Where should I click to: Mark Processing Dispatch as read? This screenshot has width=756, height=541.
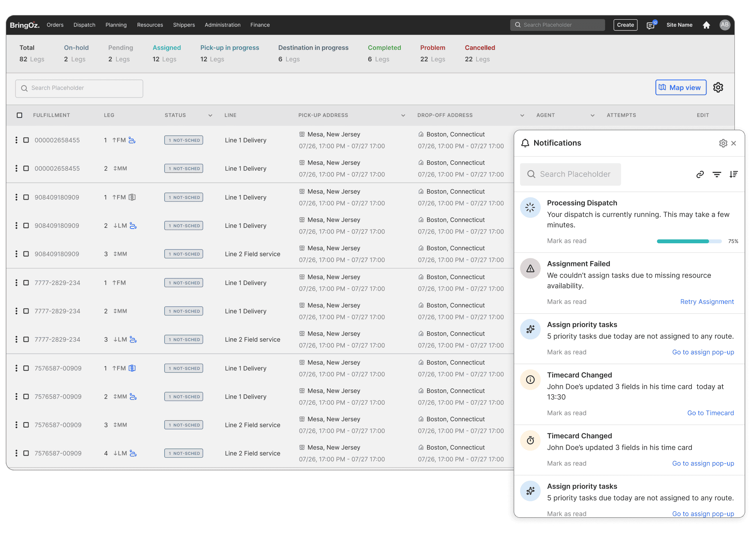point(567,241)
